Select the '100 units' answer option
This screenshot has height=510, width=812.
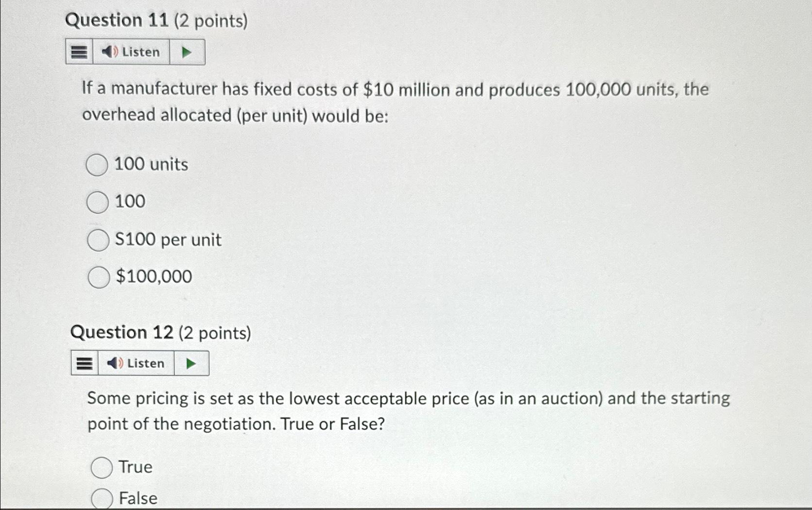[x=99, y=165]
